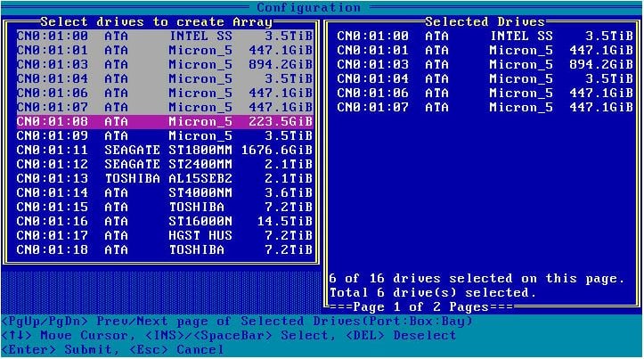This screenshot has width=644, height=359.
Task: Click CN0:01:06 in Selected Drives panel
Action: pos(485,93)
